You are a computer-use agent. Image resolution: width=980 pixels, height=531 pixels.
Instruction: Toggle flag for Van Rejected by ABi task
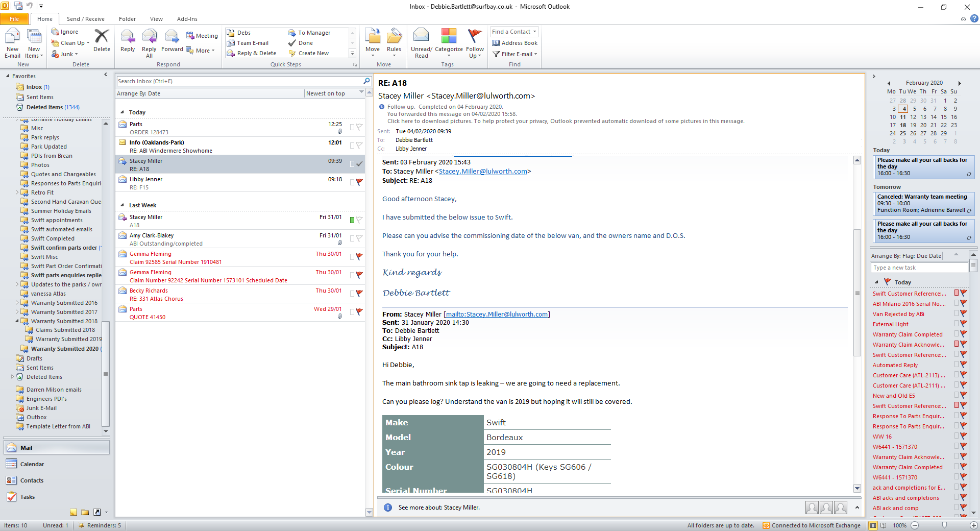(964, 313)
